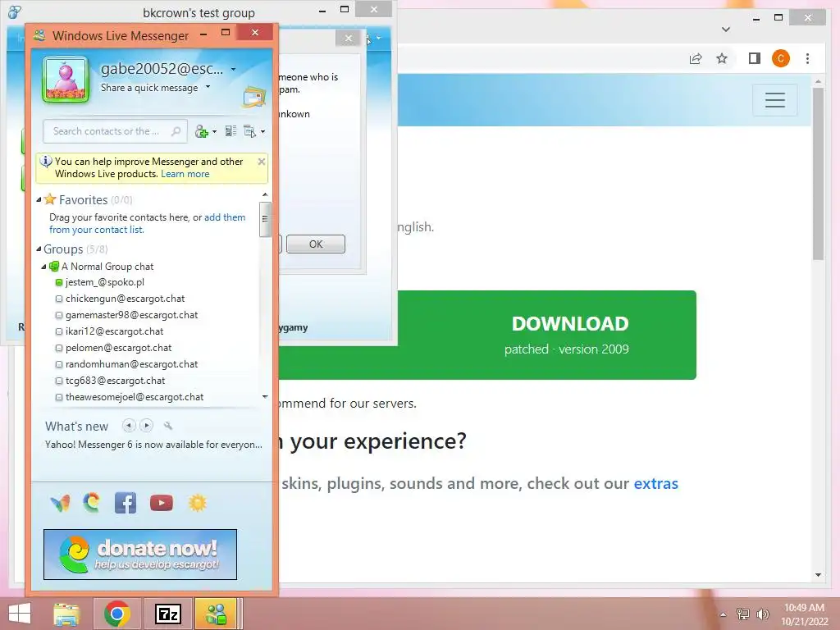This screenshot has width=840, height=630.
Task: Open 7-Zip from the taskbar
Action: click(167, 614)
